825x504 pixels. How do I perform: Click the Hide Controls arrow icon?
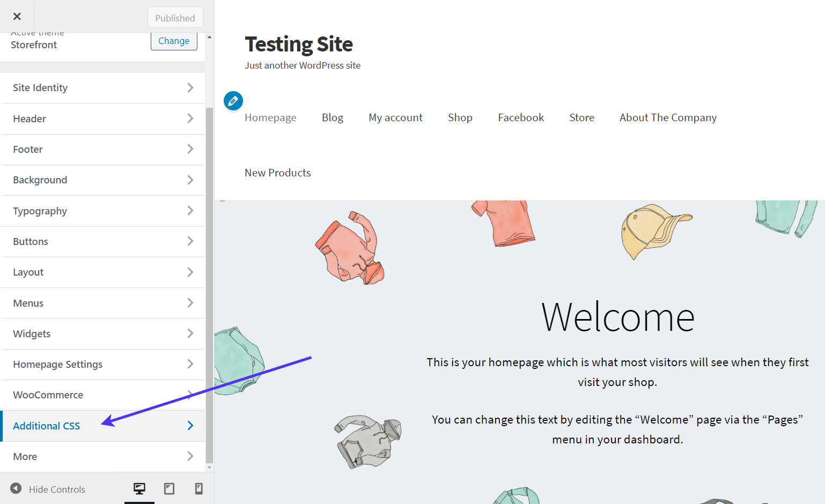(16, 488)
